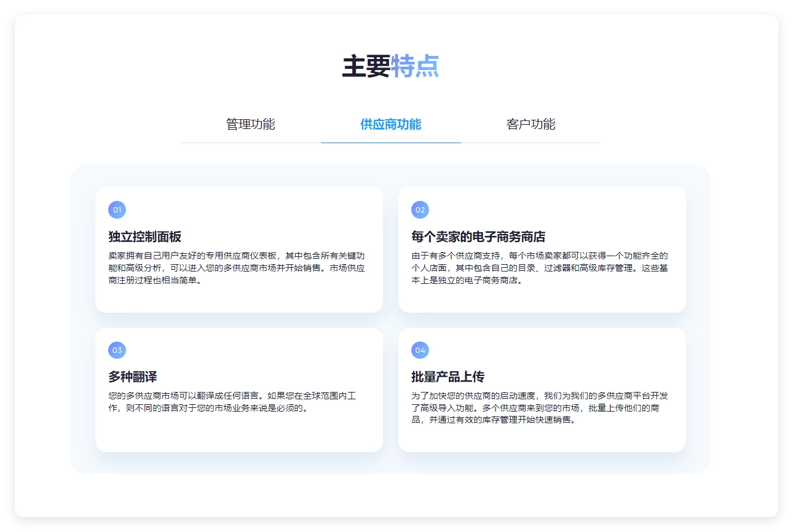Click the 03 number badge icon
793x532 pixels.
point(117,350)
